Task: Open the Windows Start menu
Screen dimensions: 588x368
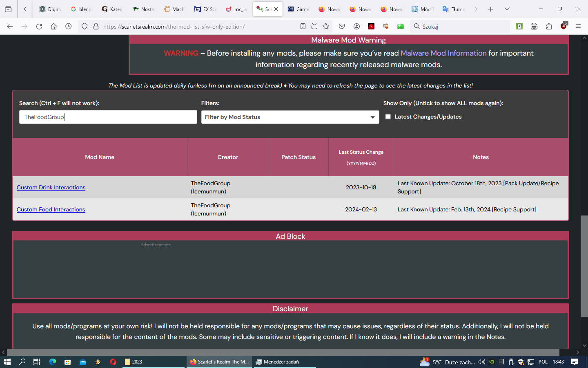Action: click(x=7, y=362)
